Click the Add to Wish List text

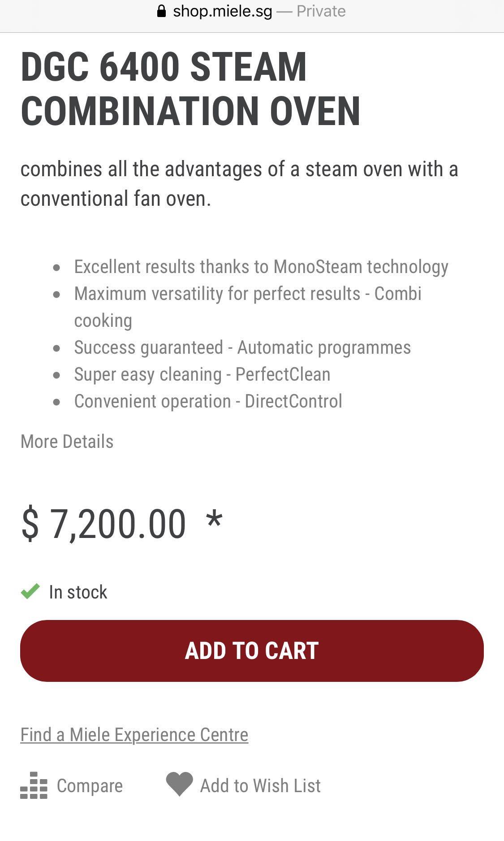pos(260,786)
